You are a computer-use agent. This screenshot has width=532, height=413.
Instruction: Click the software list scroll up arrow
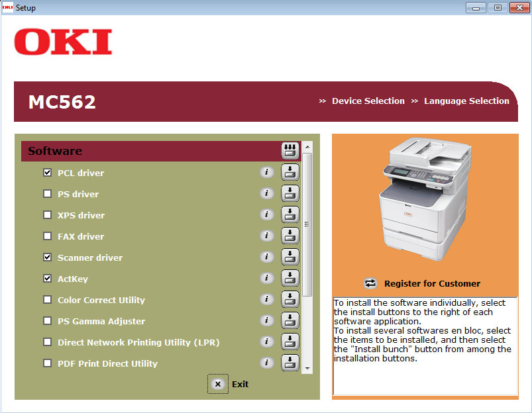[307, 147]
